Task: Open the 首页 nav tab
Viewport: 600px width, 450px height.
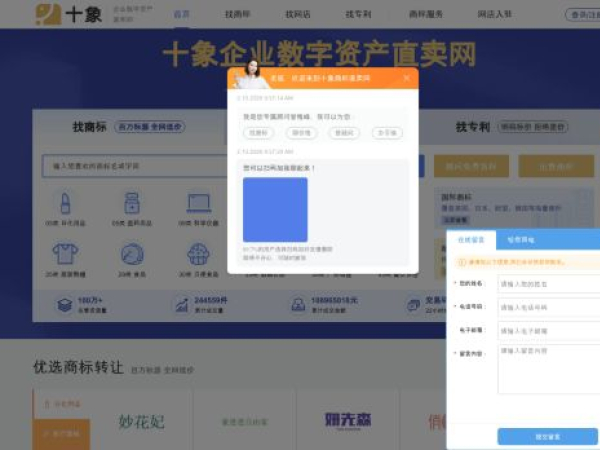Action: tap(181, 15)
